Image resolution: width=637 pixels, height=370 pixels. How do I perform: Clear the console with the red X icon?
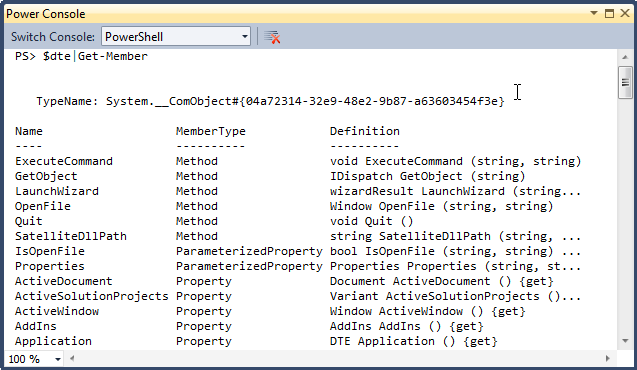click(272, 37)
